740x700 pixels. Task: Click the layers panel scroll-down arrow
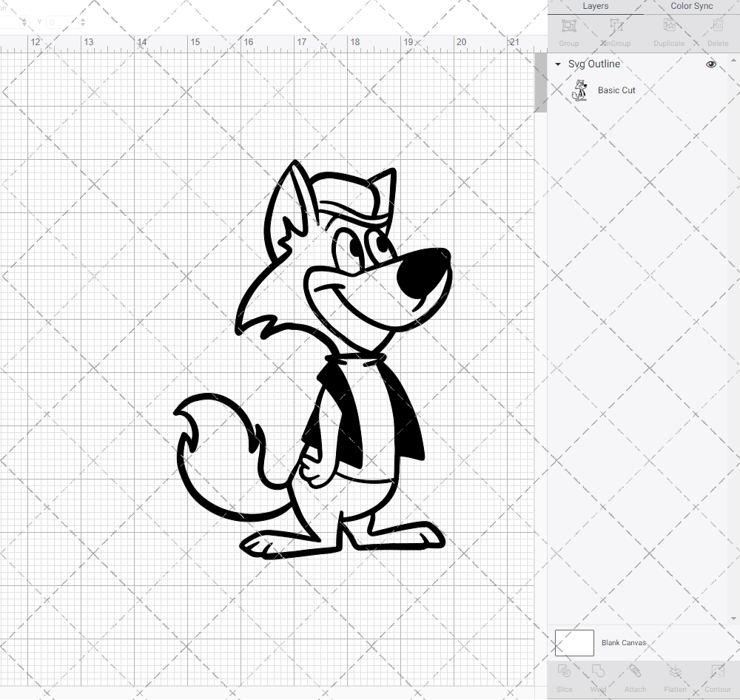(734, 619)
